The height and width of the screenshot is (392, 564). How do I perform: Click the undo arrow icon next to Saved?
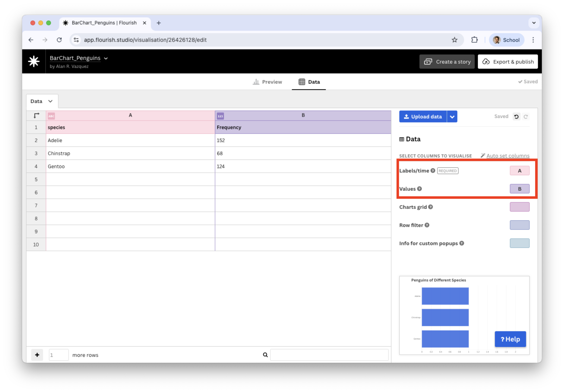pos(516,117)
